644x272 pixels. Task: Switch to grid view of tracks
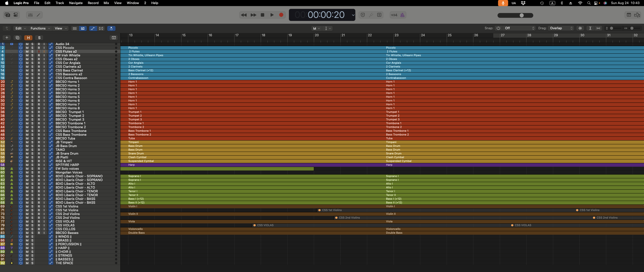pyautogui.click(x=74, y=28)
